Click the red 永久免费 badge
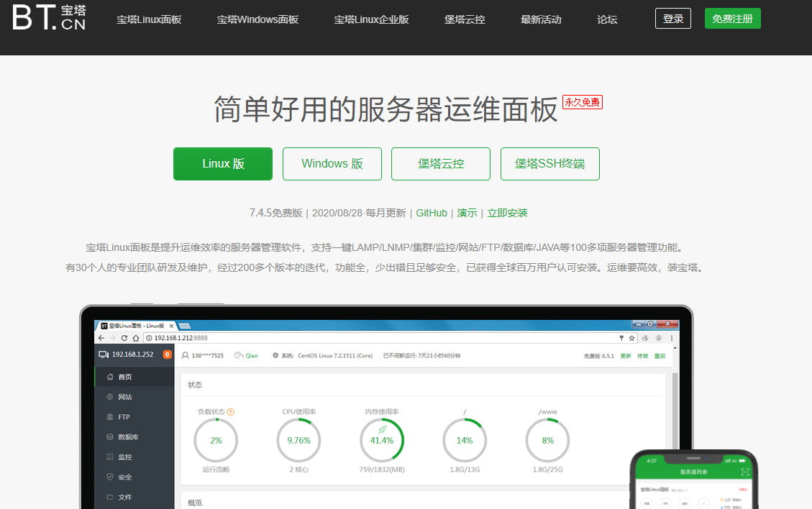The height and width of the screenshot is (509, 812). (x=583, y=102)
